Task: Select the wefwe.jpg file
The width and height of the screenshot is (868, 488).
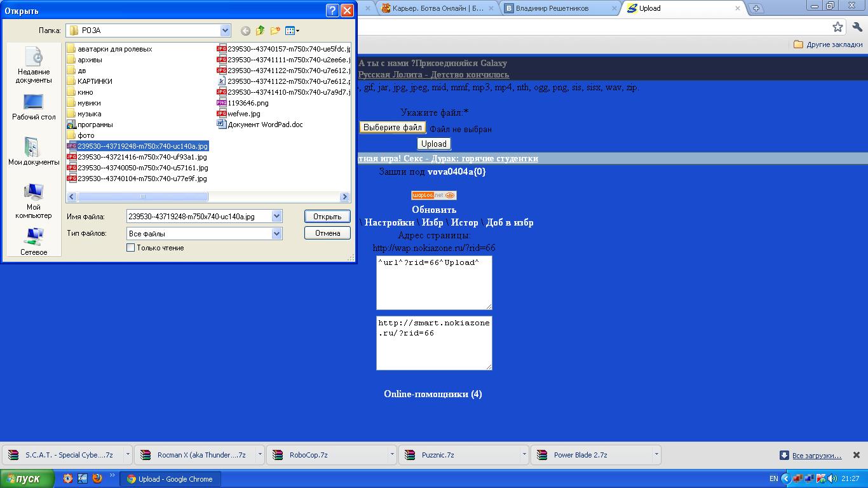Action: 243,114
